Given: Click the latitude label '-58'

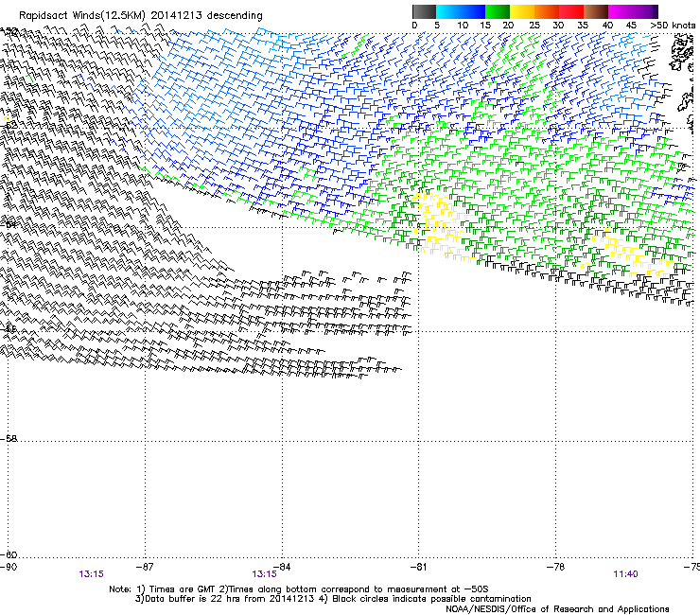Looking at the screenshot, I should pyautogui.click(x=9, y=439).
